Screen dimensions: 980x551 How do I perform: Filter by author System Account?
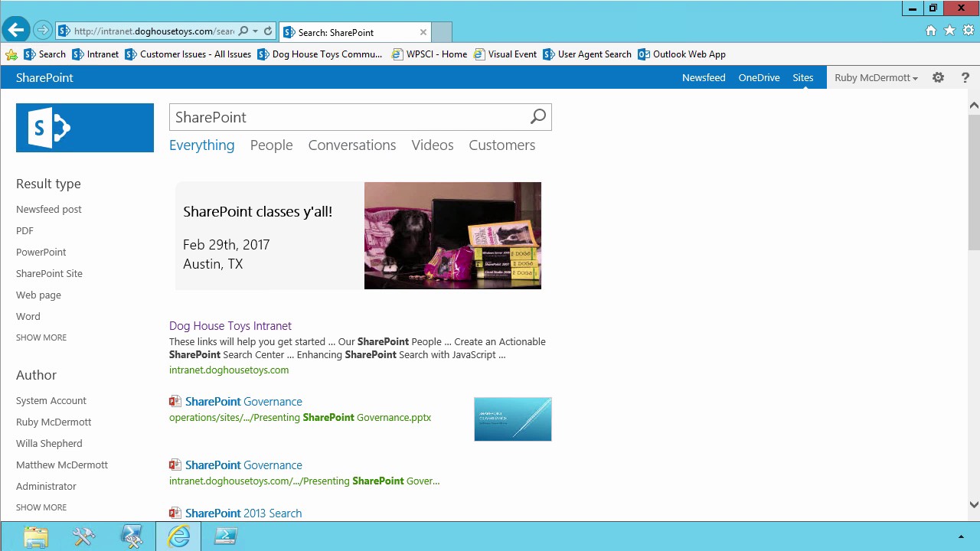[51, 400]
